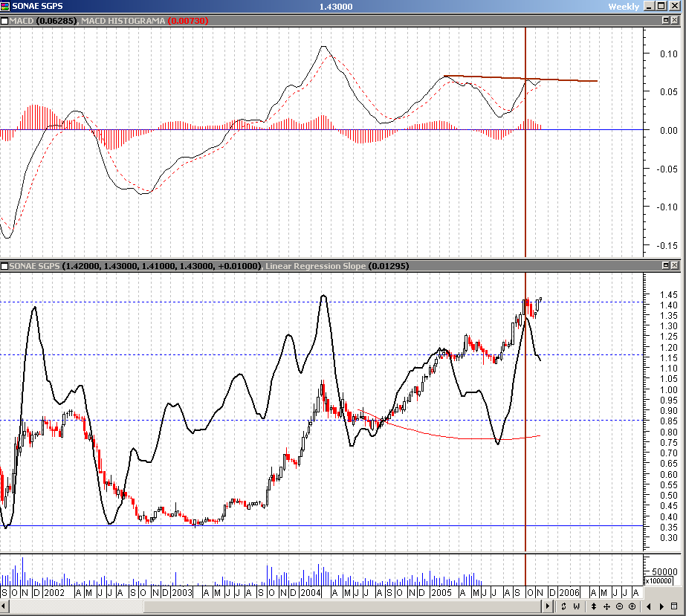Click the horizontal scrollbar thumb

point(343,606)
